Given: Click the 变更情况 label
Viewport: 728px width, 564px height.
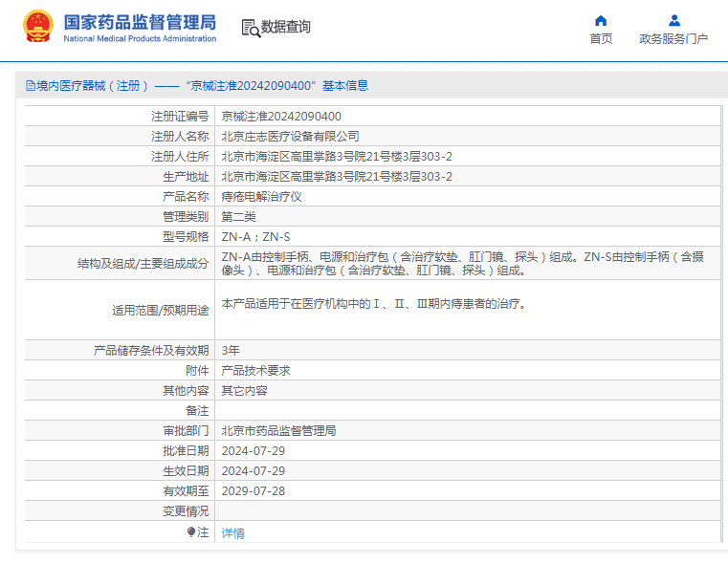Looking at the screenshot, I should [x=186, y=511].
